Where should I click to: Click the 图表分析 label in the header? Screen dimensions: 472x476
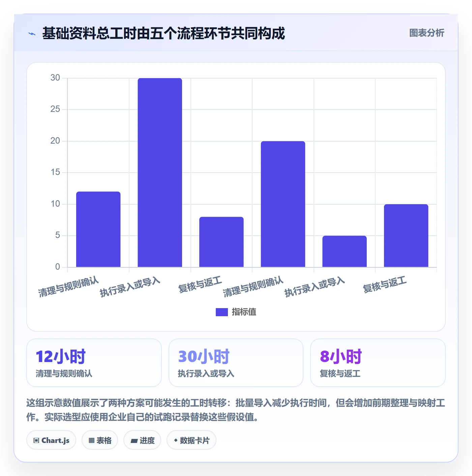click(426, 33)
